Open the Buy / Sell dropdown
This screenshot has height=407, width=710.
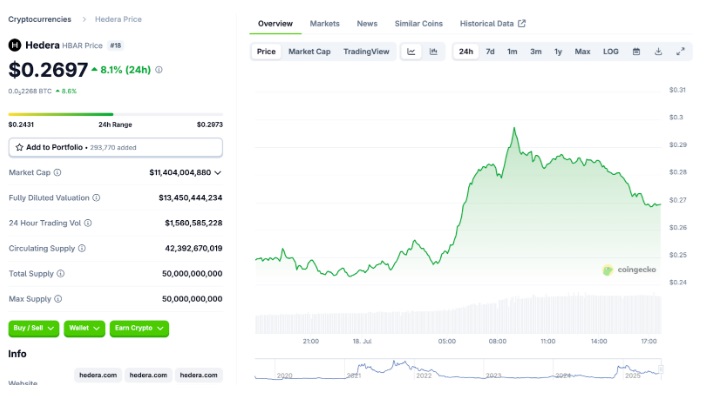(x=33, y=328)
